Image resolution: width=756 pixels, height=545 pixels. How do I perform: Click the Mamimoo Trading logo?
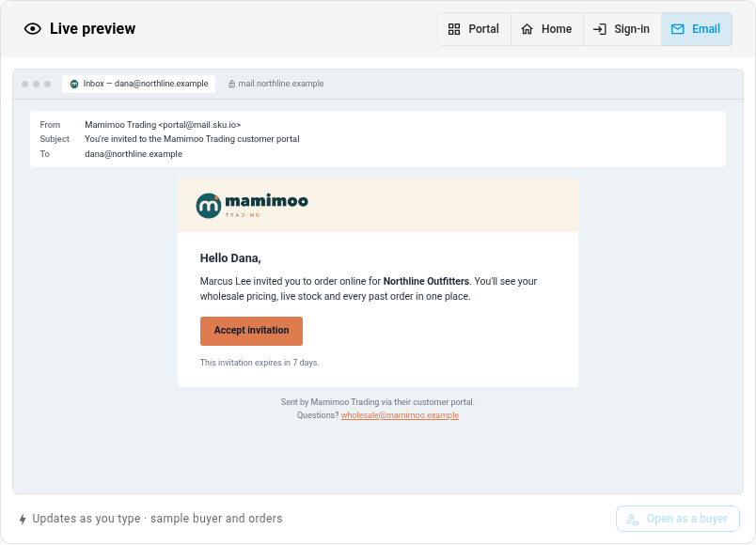(x=252, y=206)
